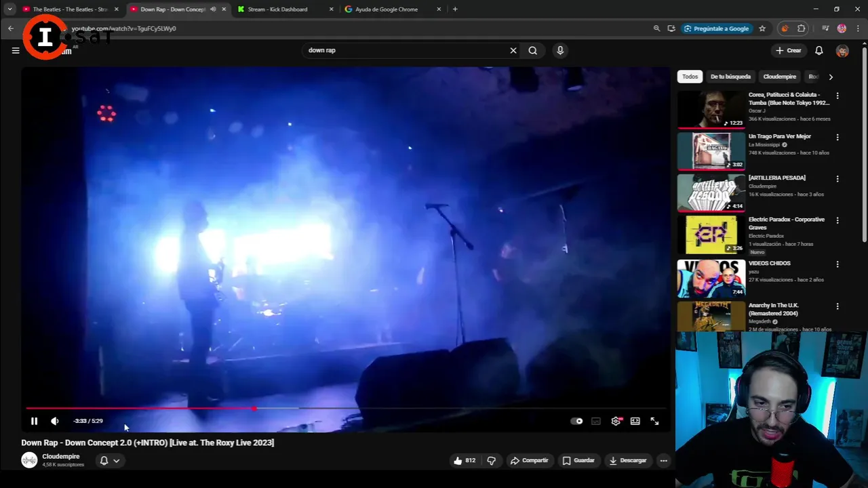868x488 pixels.
Task: Open more actions ellipsis below the video
Action: pyautogui.click(x=664, y=460)
